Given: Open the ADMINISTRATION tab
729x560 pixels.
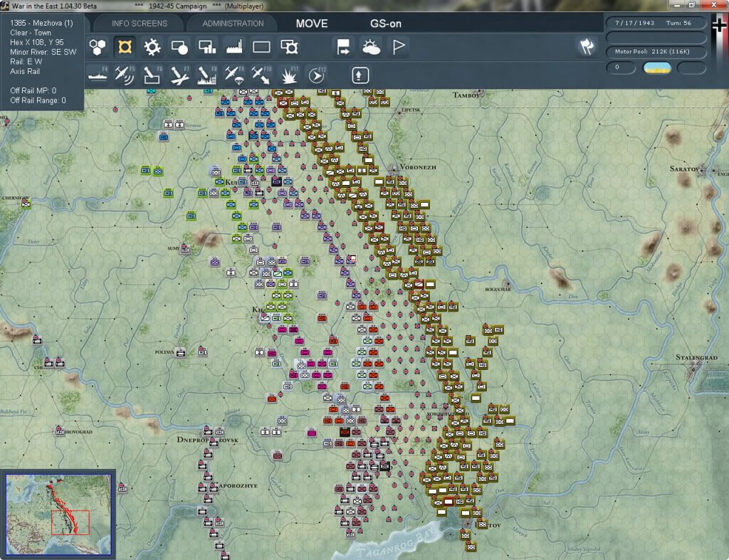Looking at the screenshot, I should click(x=233, y=23).
